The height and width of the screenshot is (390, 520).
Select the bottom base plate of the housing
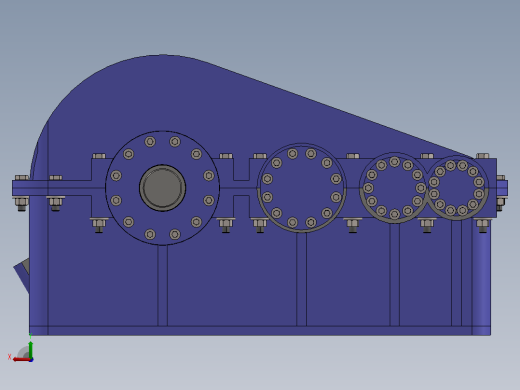260,330
